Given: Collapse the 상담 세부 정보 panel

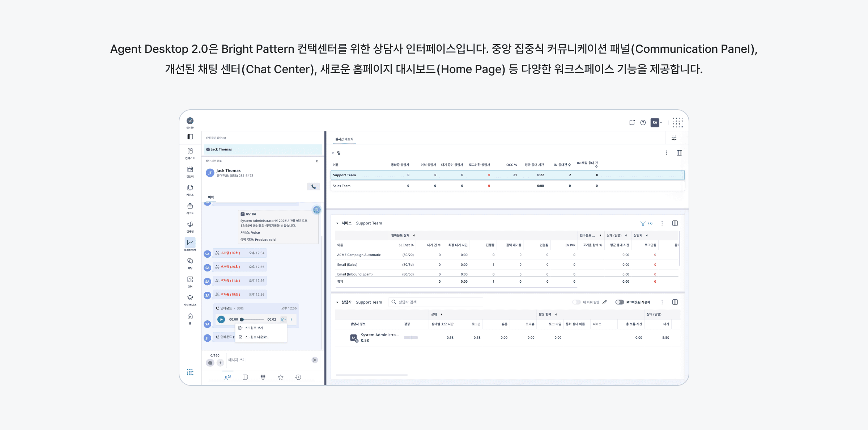Looking at the screenshot, I should coord(317,161).
